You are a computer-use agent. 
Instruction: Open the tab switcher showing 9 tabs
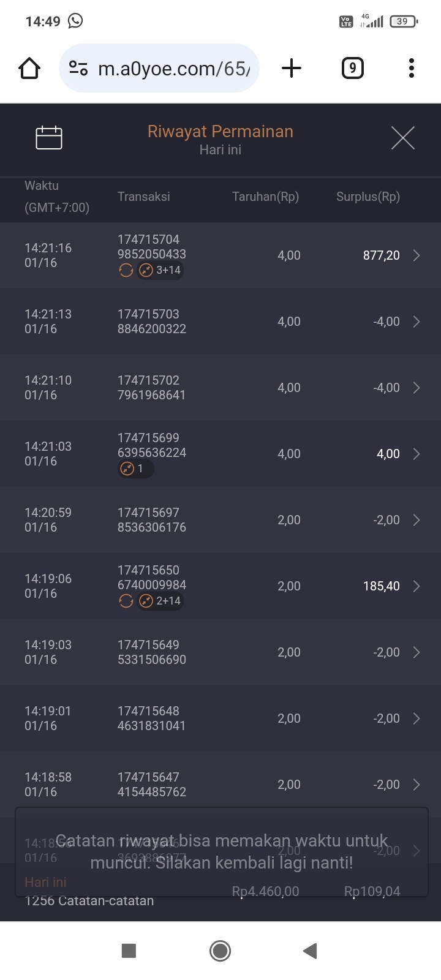pos(352,68)
